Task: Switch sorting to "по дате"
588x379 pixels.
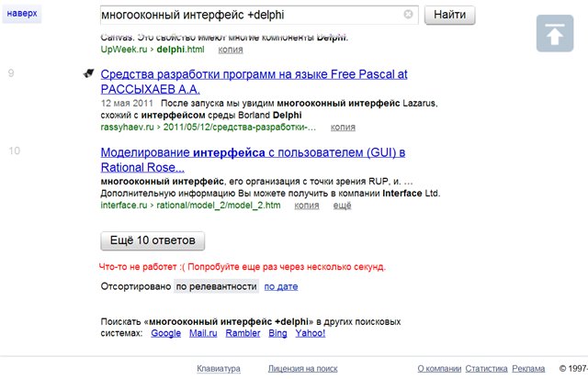Action: point(281,287)
